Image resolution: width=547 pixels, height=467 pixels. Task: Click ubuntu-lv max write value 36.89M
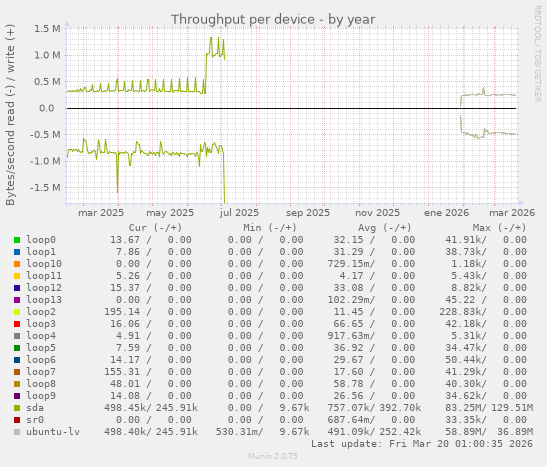[515, 432]
